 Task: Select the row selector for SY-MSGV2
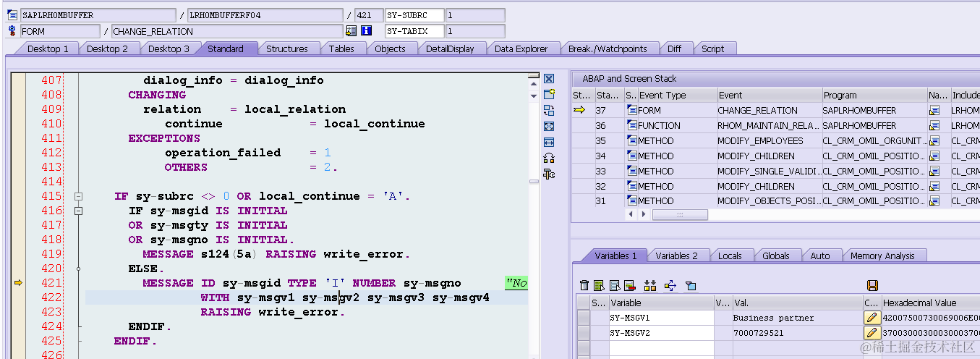[584, 333]
